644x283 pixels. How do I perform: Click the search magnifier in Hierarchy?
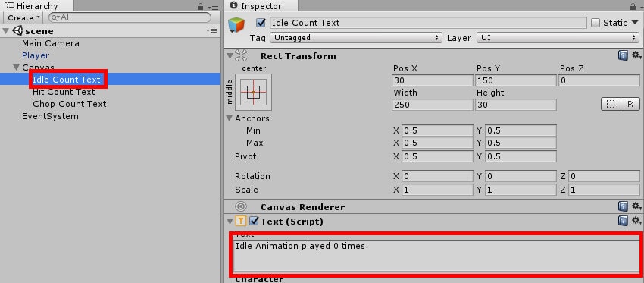[x=55, y=17]
